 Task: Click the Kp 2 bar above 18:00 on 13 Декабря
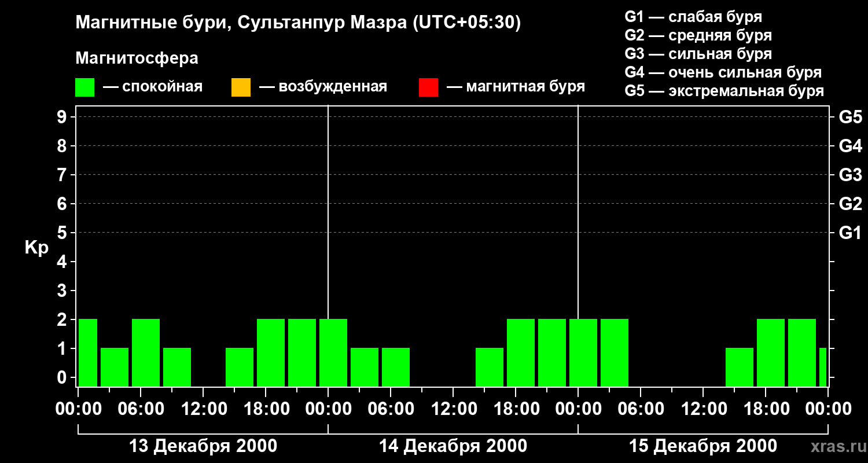click(271, 352)
